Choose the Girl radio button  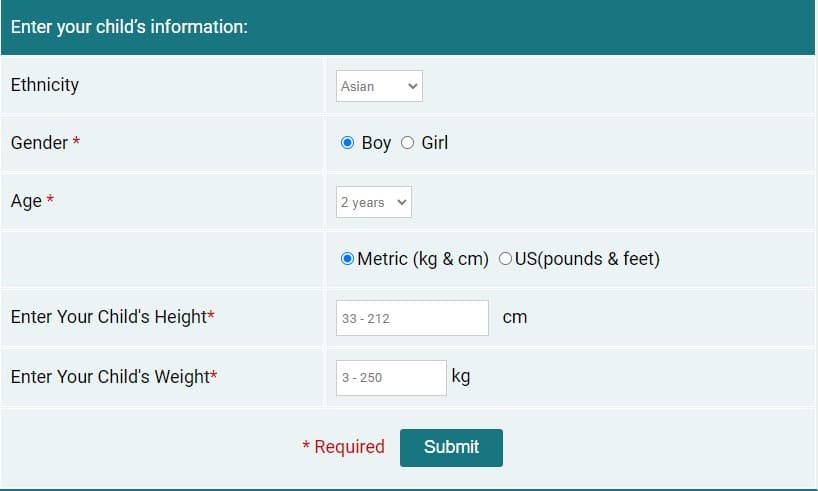[407, 142]
